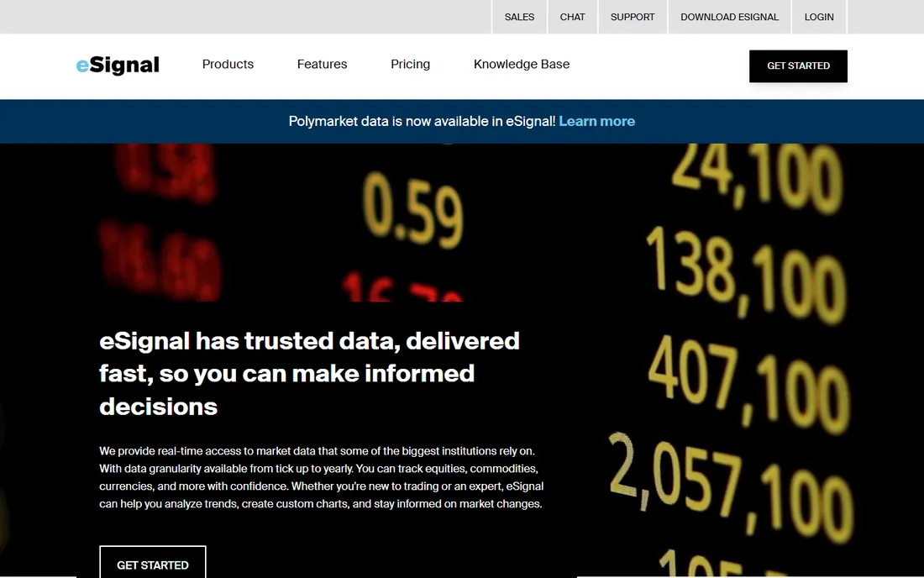The height and width of the screenshot is (578, 924).
Task: Click the hero headline about trusted data
Action: [x=309, y=374]
